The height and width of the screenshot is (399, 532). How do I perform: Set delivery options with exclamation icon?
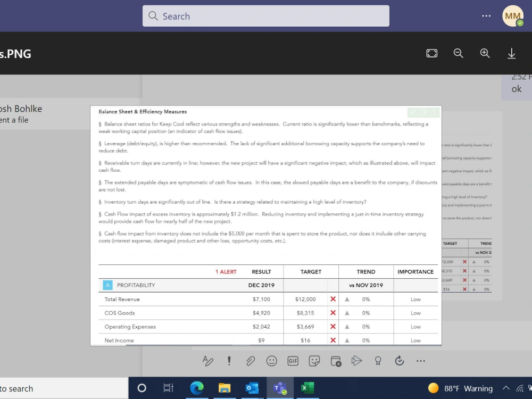229,361
